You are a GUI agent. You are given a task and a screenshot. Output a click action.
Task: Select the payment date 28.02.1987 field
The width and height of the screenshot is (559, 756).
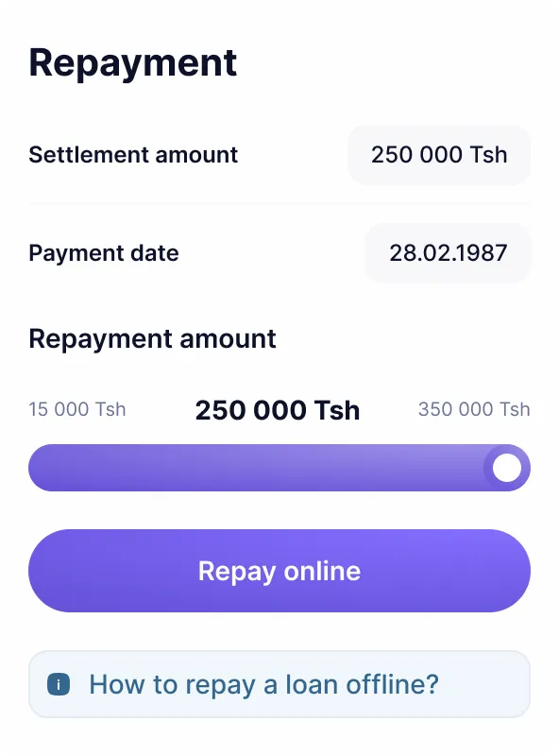(x=448, y=253)
